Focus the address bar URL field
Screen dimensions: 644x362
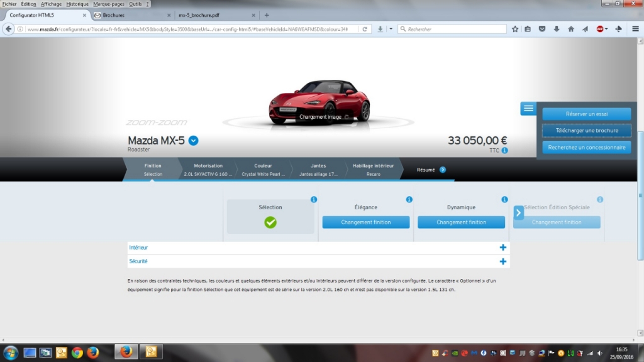coord(187,29)
